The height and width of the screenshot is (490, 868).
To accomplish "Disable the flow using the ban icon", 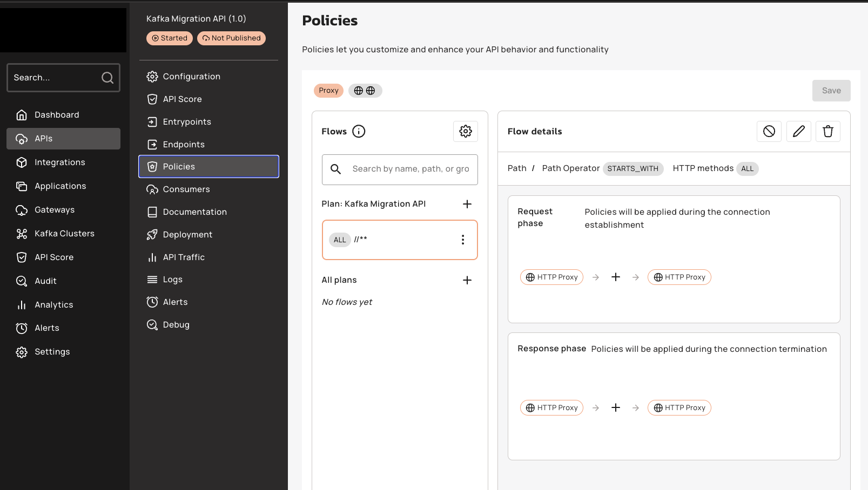I will [x=769, y=131].
